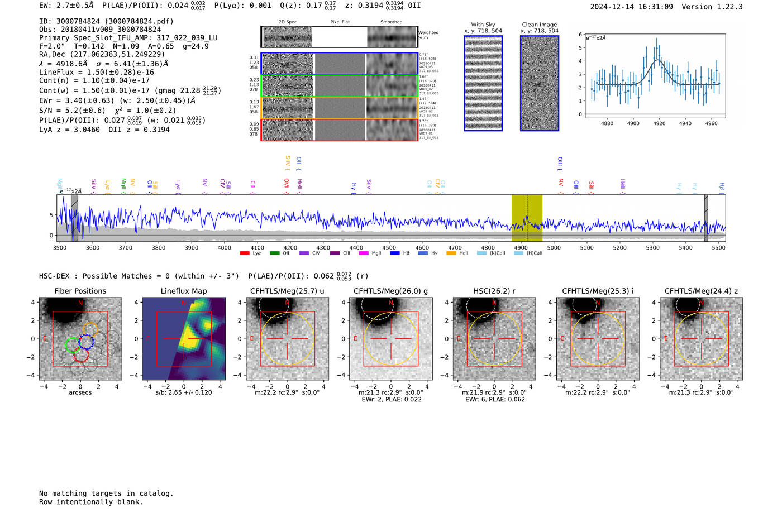Click the 'Smoothed' column header
The width and height of the screenshot is (782, 532).
pos(392,22)
